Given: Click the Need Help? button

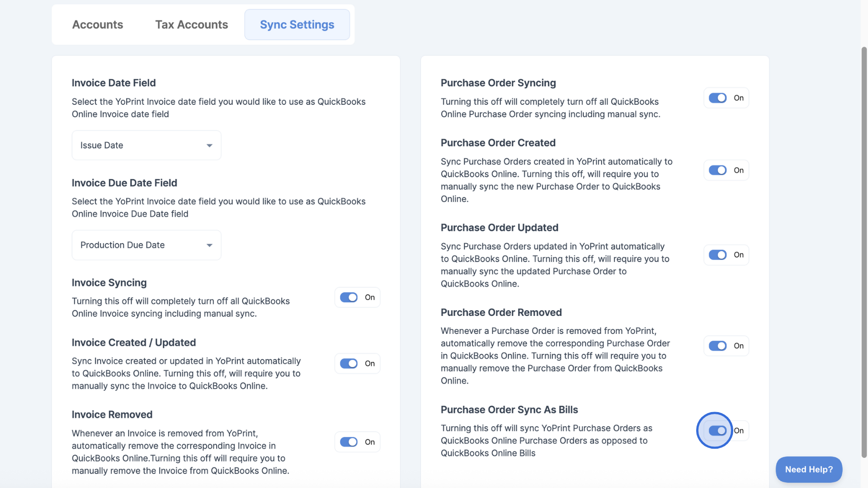Looking at the screenshot, I should pyautogui.click(x=809, y=469).
